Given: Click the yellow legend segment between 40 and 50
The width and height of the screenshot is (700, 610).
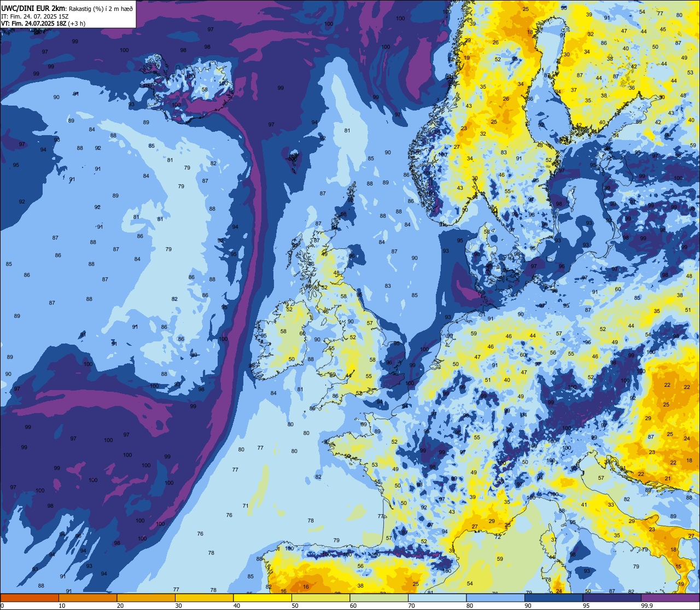Looking at the screenshot, I should point(262,597).
